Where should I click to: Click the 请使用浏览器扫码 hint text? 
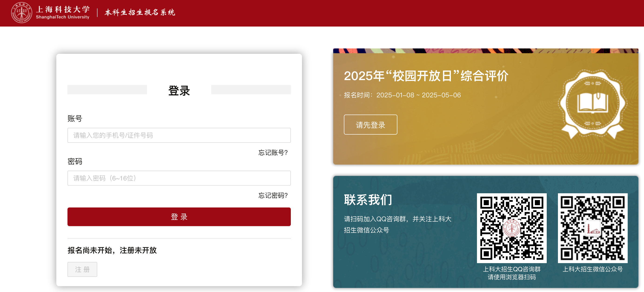pos(512,277)
